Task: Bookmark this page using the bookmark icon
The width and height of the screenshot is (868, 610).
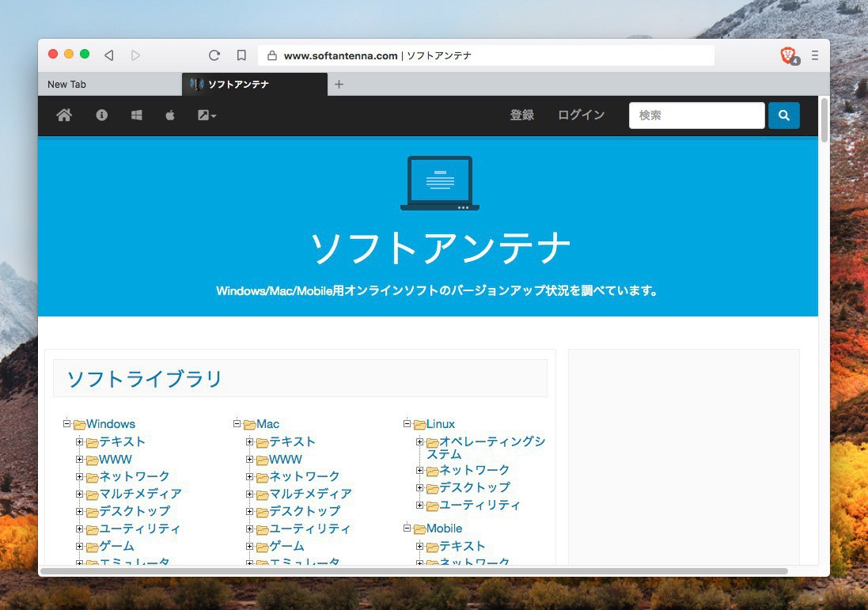Action: [x=241, y=55]
